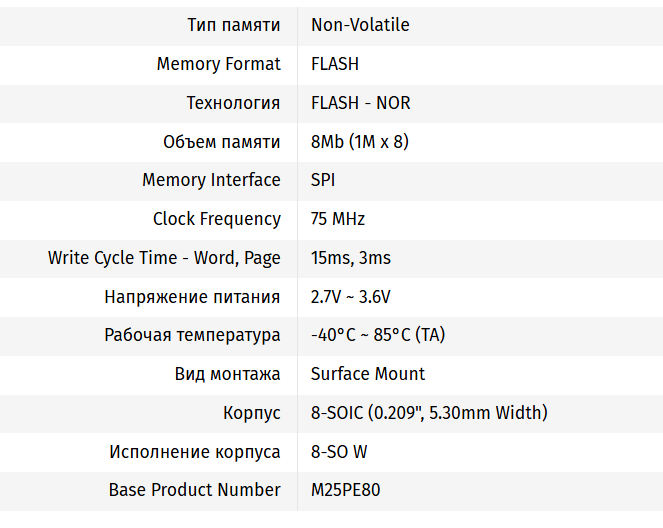Click the FLASH memory format value
663x528 pixels.
coord(335,64)
